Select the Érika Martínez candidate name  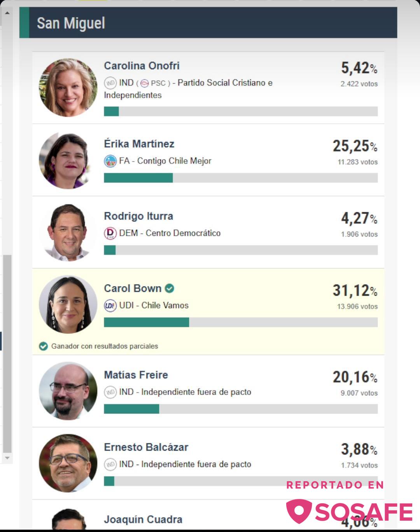tap(139, 144)
